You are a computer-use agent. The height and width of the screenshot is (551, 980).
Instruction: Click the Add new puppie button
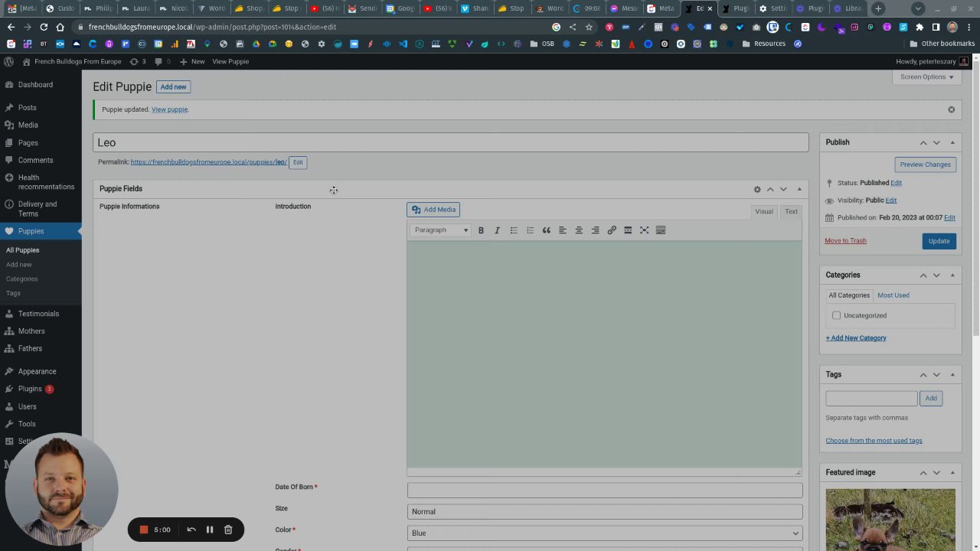[x=173, y=87]
